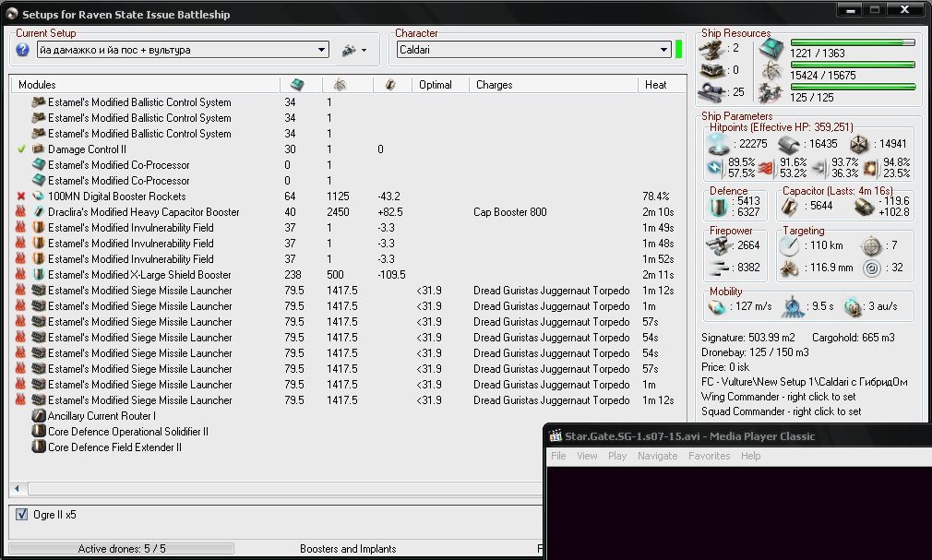Click the Ancillary Current Router I rig icon
932x560 pixels.
click(39, 416)
